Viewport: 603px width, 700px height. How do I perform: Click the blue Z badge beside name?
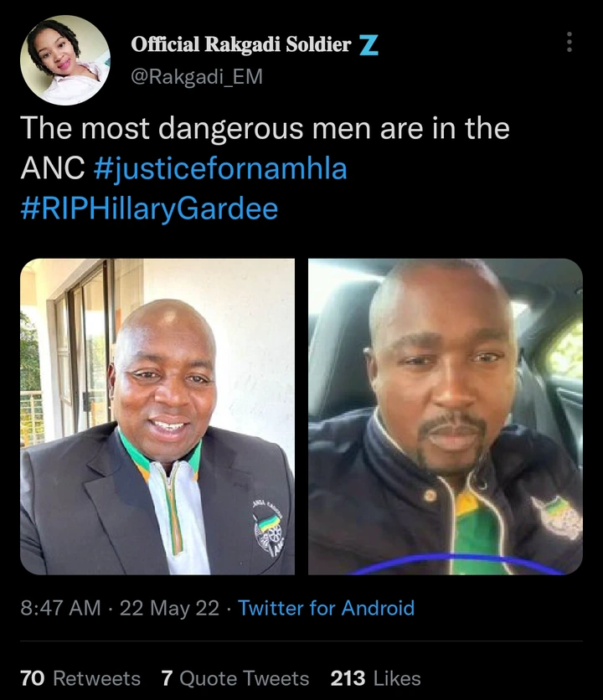click(x=369, y=45)
